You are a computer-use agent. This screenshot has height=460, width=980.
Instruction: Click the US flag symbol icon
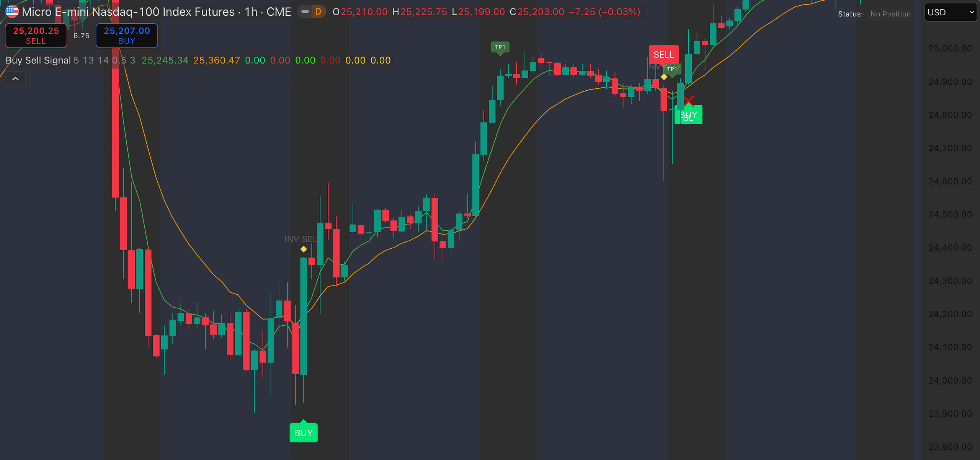point(12,11)
